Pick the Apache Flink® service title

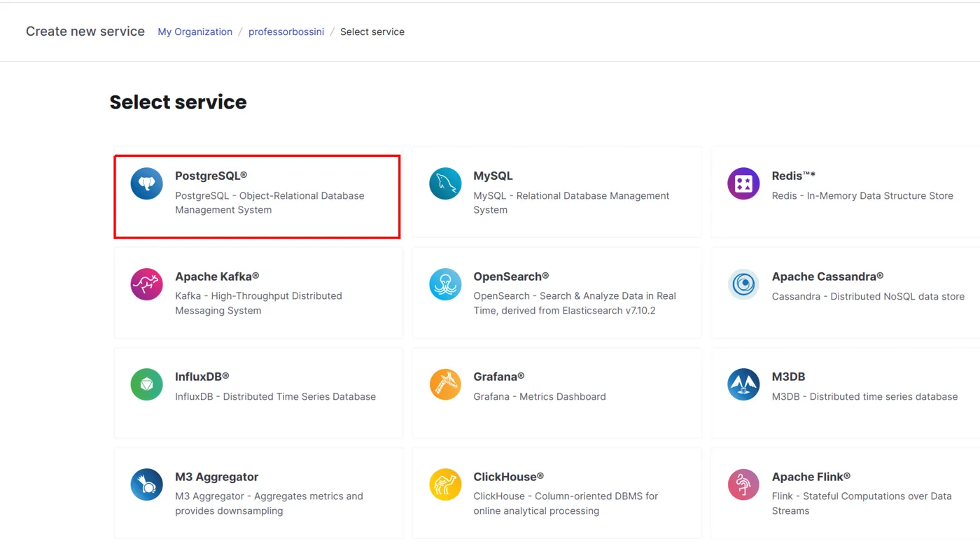811,477
